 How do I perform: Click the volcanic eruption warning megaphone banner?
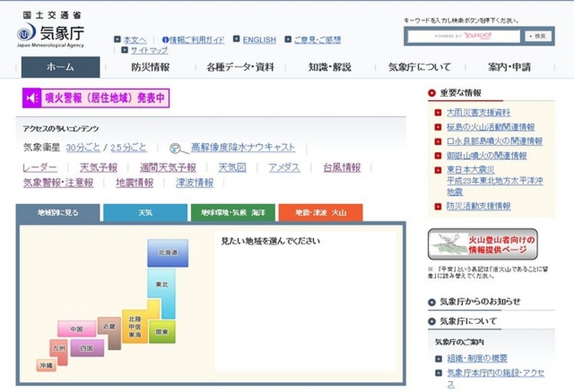tap(95, 97)
